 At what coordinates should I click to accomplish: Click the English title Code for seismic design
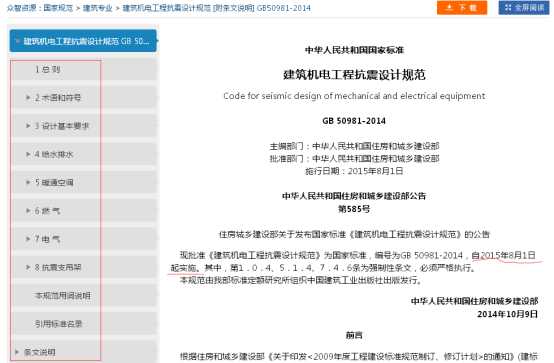pyautogui.click(x=354, y=96)
